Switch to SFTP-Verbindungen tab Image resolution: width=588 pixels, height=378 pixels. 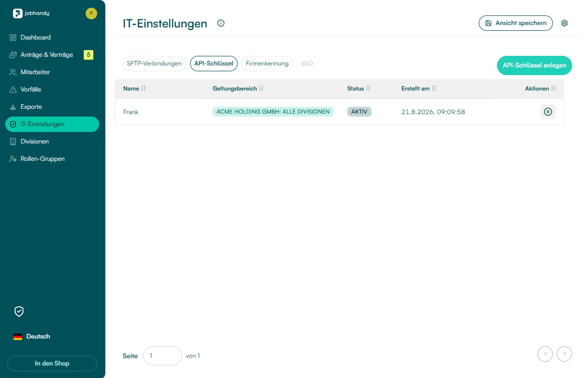(x=154, y=64)
